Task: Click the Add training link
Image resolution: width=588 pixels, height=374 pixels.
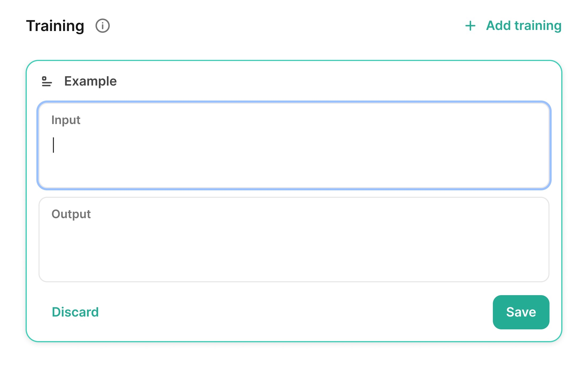Action: (523, 26)
